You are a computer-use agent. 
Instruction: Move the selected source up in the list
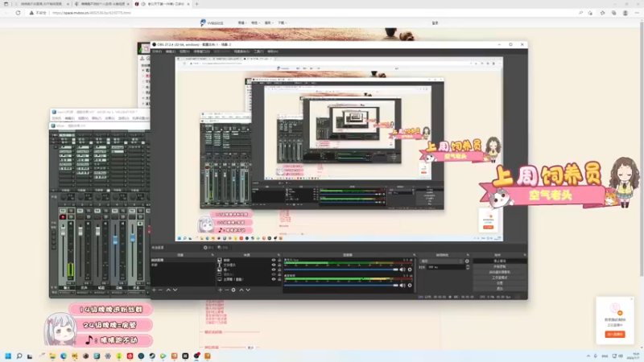[x=242, y=290]
